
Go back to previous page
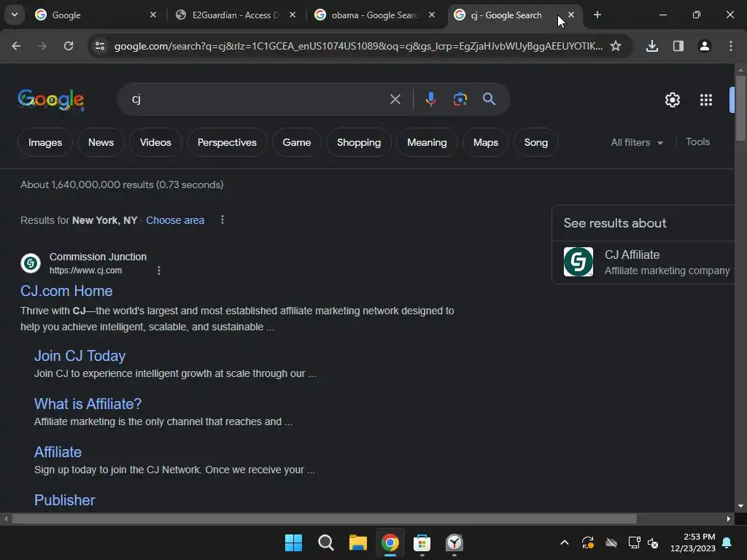[x=16, y=46]
